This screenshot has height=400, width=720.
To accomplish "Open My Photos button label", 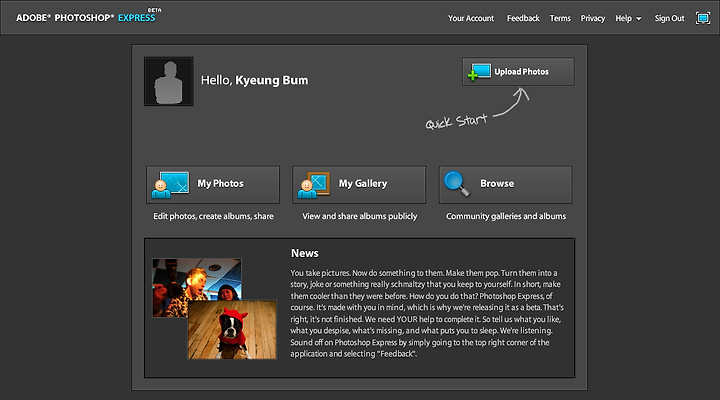I will point(220,184).
